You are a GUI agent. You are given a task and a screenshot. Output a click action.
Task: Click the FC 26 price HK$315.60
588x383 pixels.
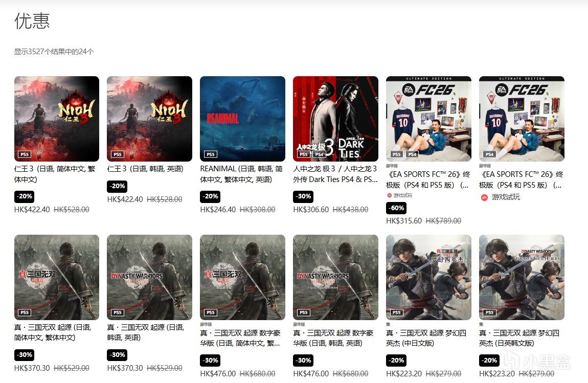404,221
